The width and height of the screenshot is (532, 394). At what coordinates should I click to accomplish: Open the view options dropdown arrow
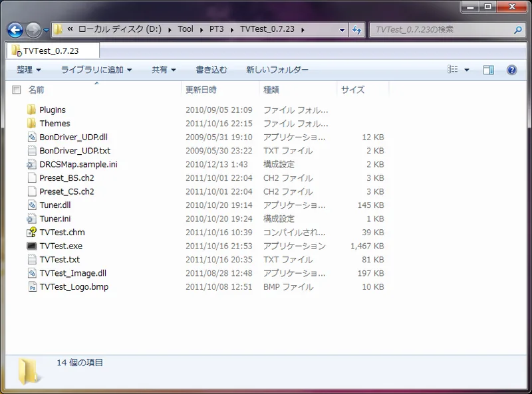tap(467, 70)
